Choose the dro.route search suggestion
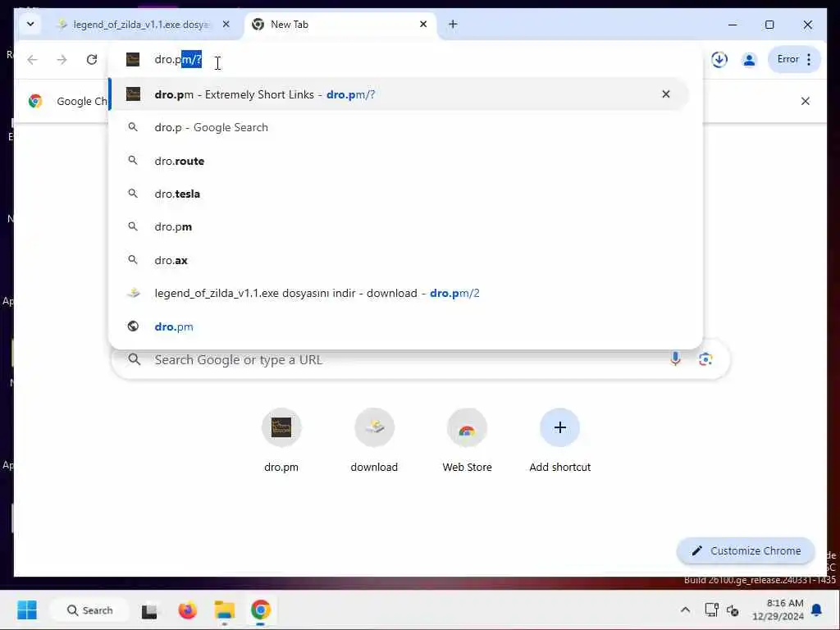840x630 pixels. coord(399,161)
